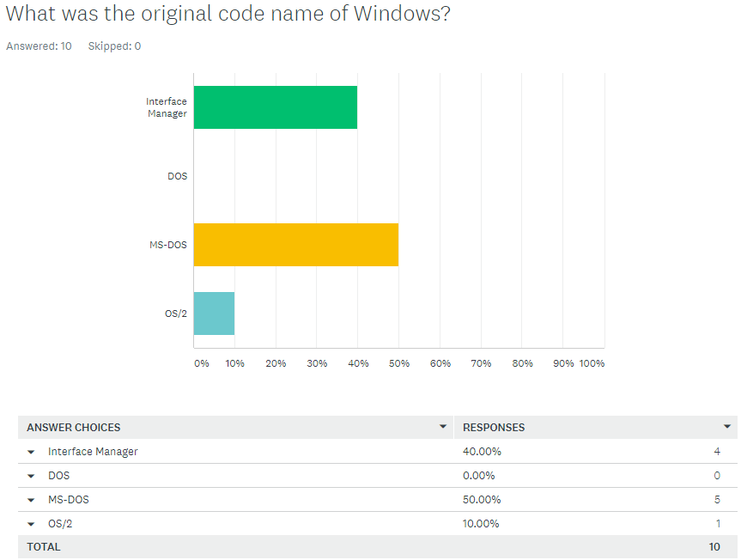
Task: Click 'OS/2' answer in the table
Action: (60, 524)
